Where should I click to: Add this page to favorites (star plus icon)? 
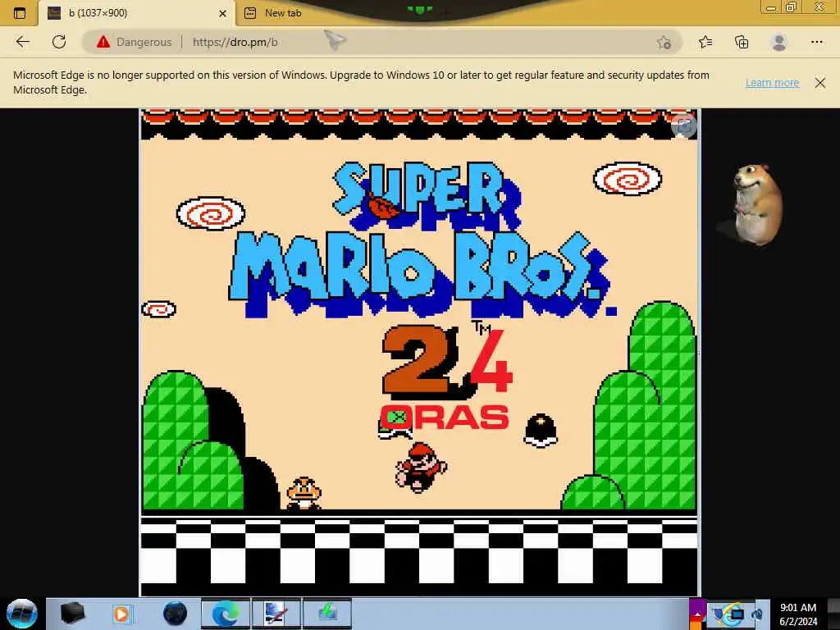coord(664,43)
